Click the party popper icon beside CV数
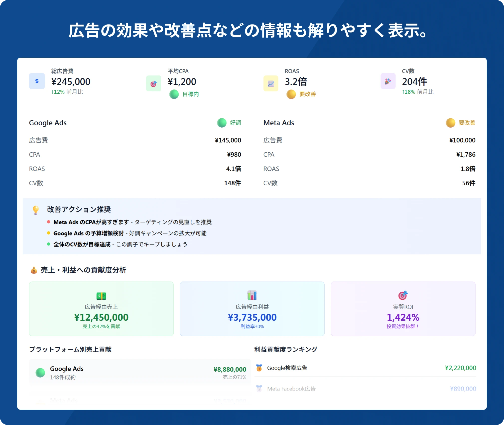 point(388,81)
